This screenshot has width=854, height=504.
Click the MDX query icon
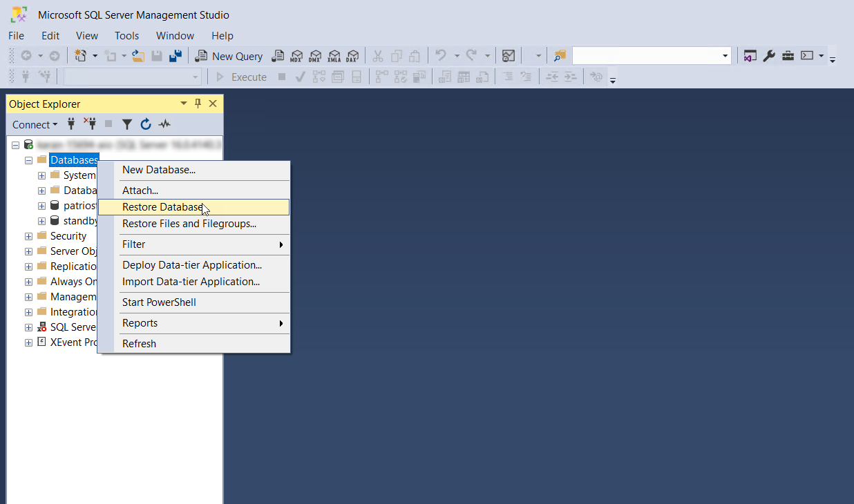coord(296,56)
